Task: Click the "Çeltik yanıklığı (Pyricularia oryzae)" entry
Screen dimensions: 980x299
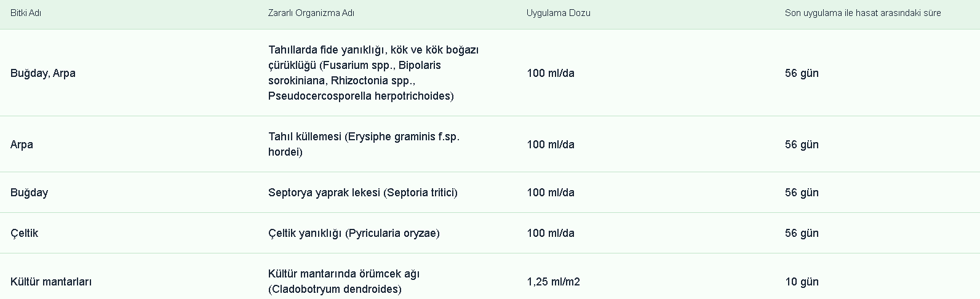Action: (x=354, y=233)
